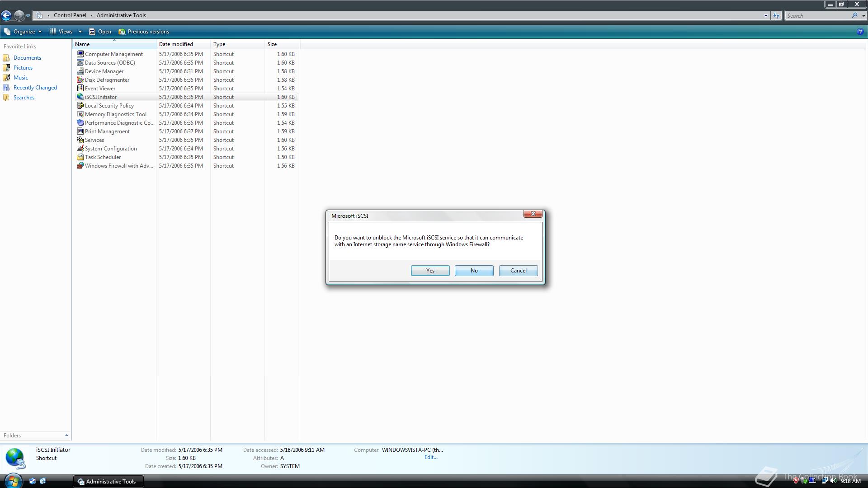Open the Organize dropdown menu
868x488 pixels.
[x=23, y=32]
